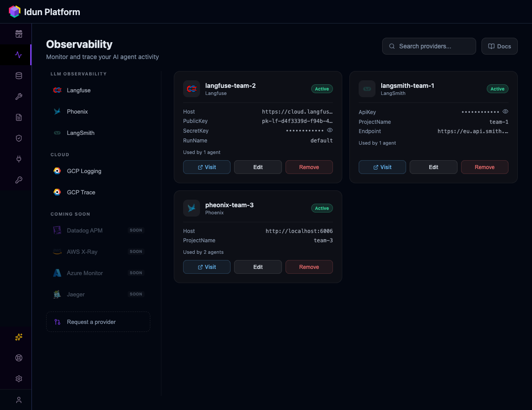The image size is (532, 410).
Task: Edit the langsmith-team-1 configuration
Action: [x=434, y=167]
